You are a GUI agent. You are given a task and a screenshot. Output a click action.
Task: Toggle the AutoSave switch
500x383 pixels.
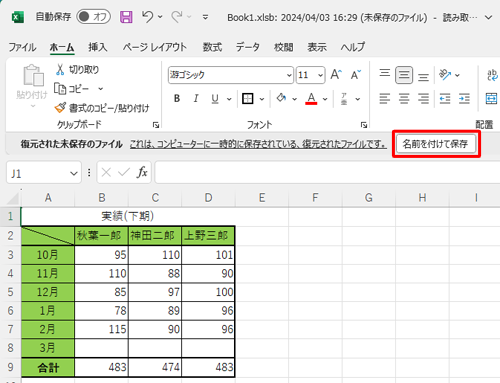coord(93,17)
